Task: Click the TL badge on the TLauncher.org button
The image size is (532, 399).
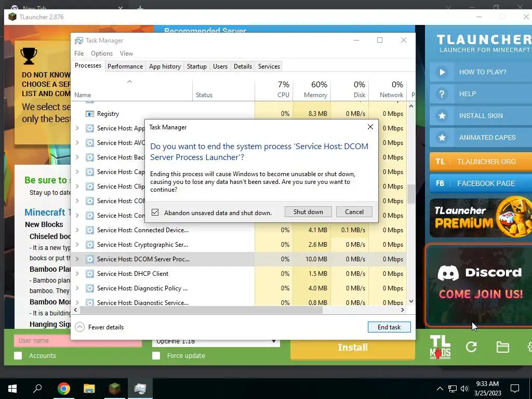Action: point(440,162)
